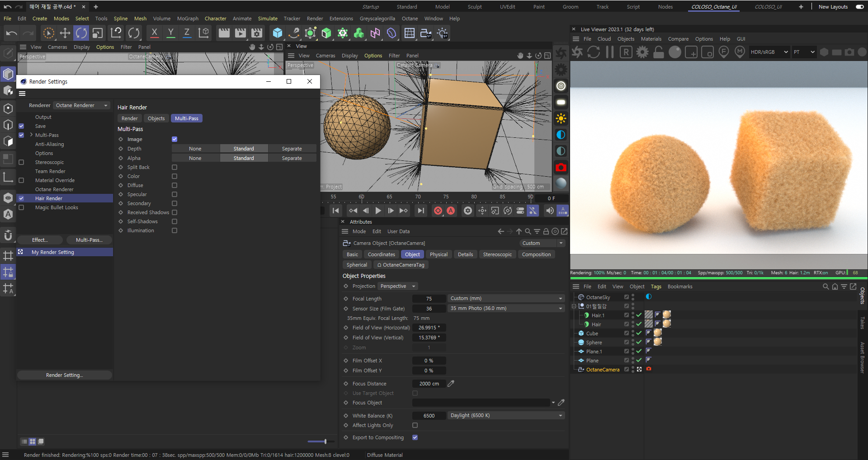Click the Render Setting... button
Viewport: 868px width, 460px height.
click(64, 375)
